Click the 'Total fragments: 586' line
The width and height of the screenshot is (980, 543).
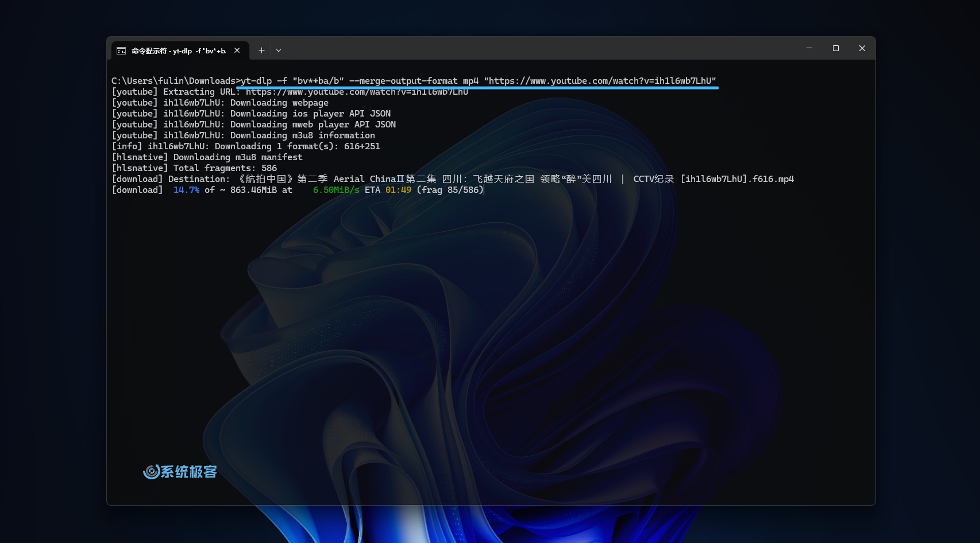[194, 168]
